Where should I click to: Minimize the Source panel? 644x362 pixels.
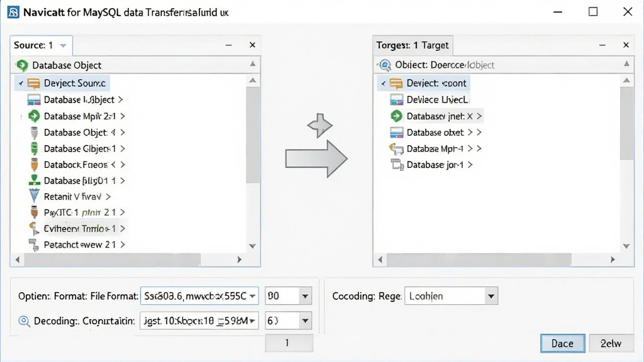tap(228, 45)
